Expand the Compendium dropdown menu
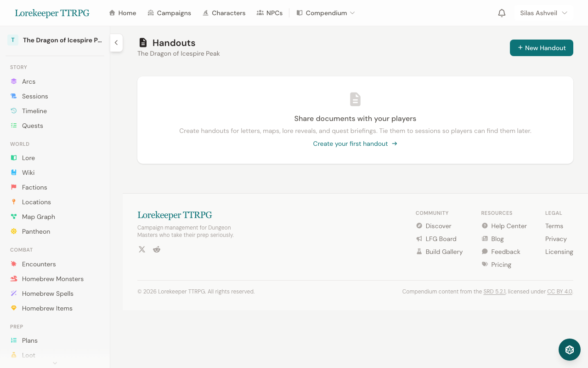The image size is (588, 368). [x=326, y=13]
